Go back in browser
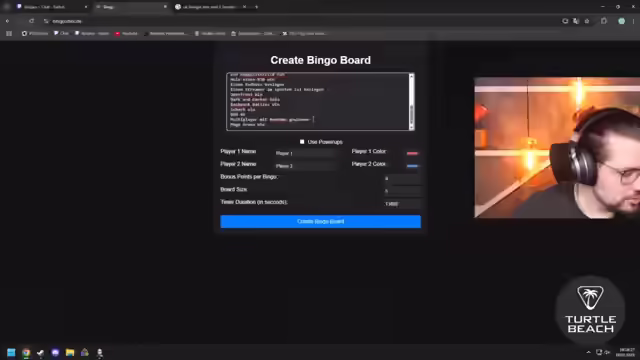 tap(7, 21)
